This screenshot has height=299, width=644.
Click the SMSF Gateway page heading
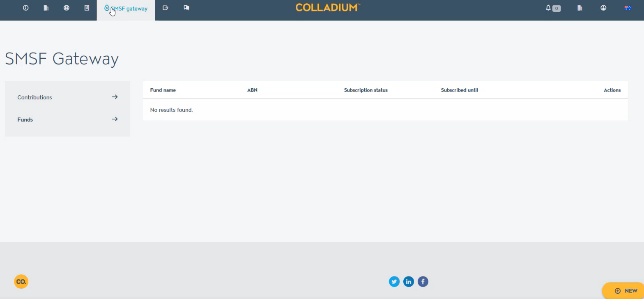click(62, 59)
